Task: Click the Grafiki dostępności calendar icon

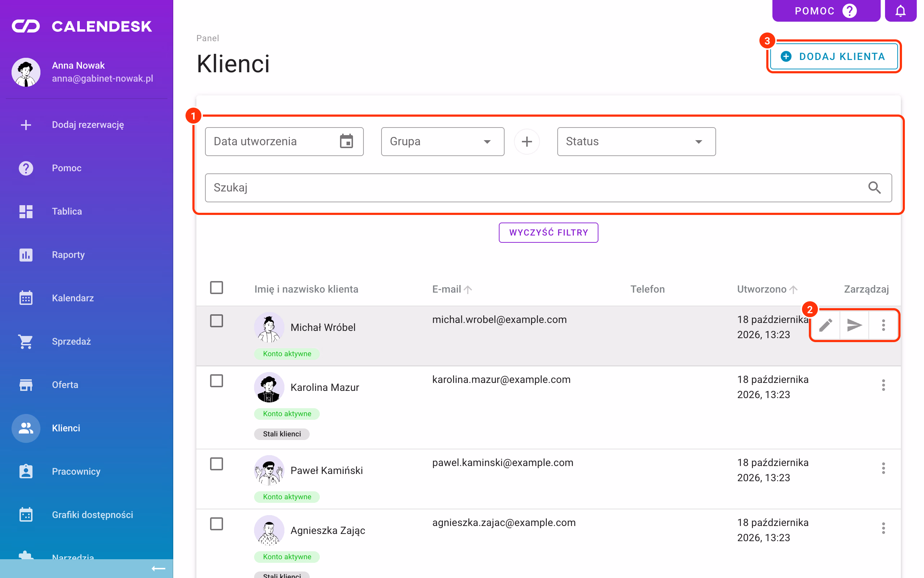Action: (x=26, y=514)
